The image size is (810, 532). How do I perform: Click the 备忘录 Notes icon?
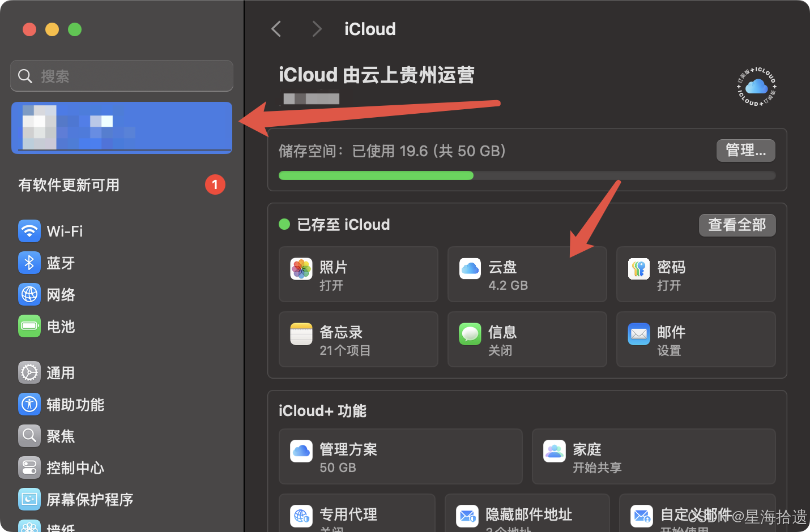[x=301, y=334]
